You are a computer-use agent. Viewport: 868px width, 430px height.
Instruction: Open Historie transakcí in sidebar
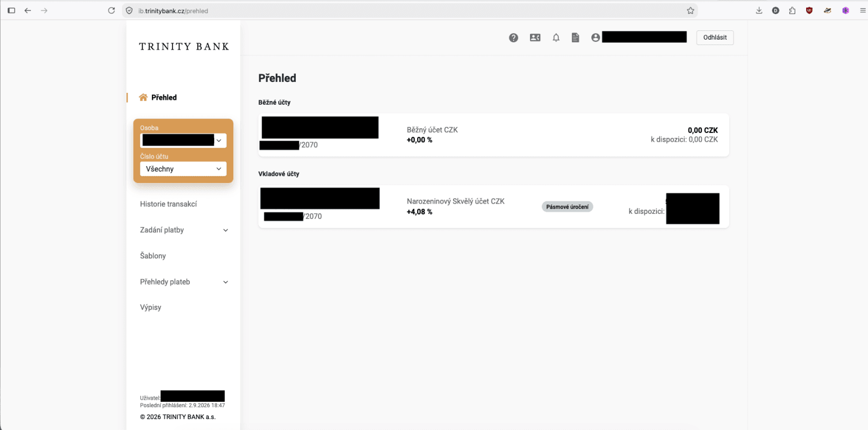click(x=168, y=204)
